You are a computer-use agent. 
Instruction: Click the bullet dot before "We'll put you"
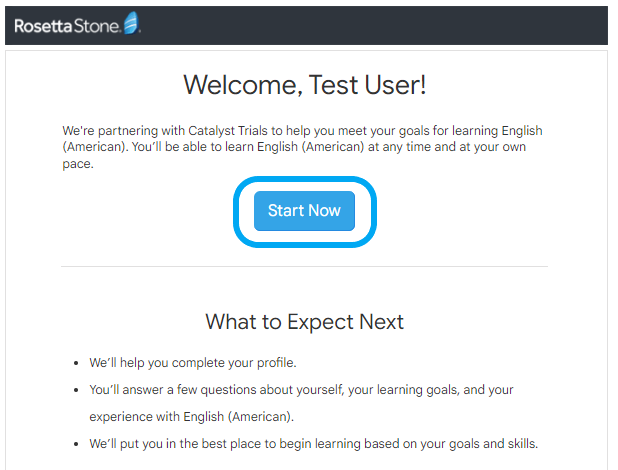77,444
